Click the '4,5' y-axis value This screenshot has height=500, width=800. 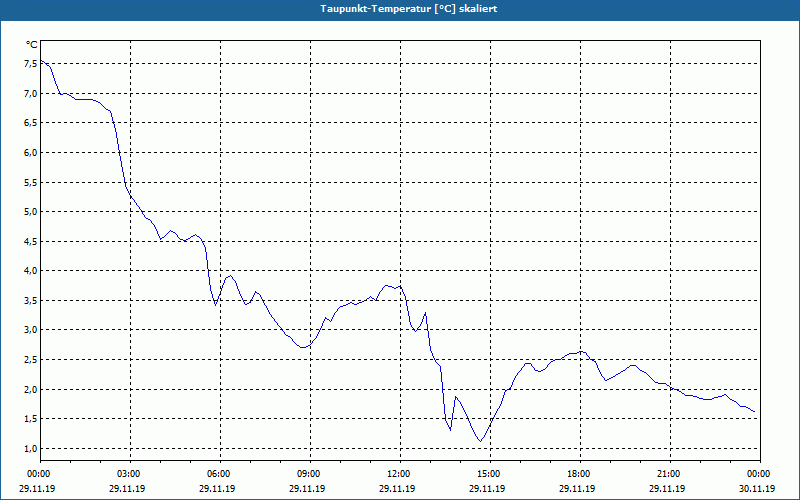(31, 241)
